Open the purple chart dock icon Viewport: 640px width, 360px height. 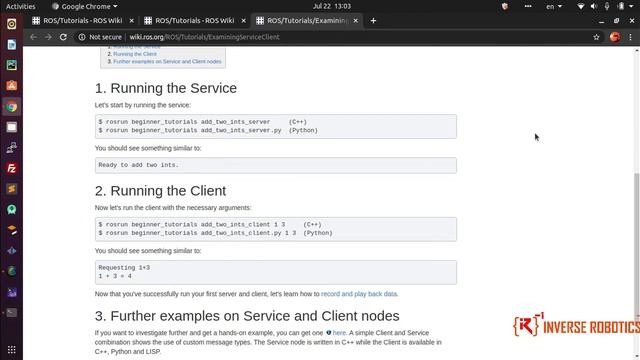point(11,292)
